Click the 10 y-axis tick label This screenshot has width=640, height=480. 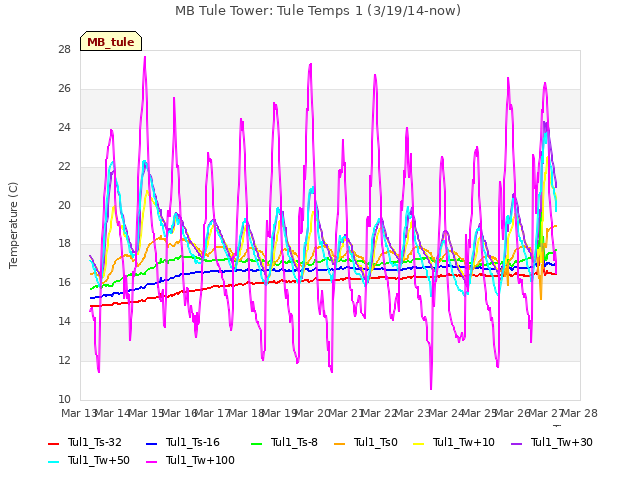64,399
